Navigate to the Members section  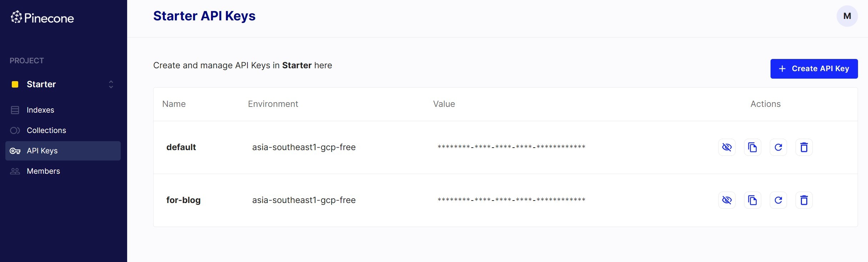point(43,171)
